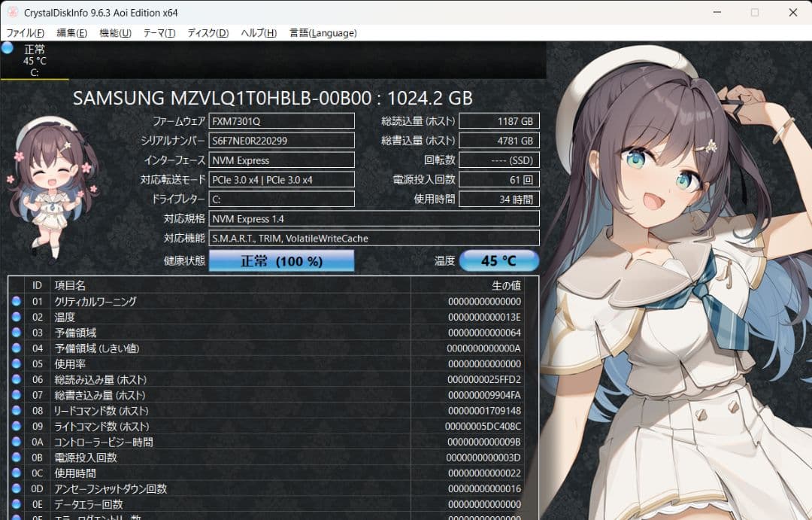Click the firmware field FXM7301Q
The width and height of the screenshot is (812, 520).
click(282, 121)
